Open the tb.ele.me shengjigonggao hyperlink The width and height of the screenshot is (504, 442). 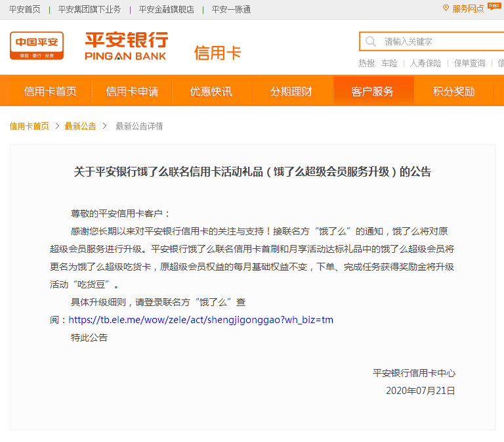(201, 320)
